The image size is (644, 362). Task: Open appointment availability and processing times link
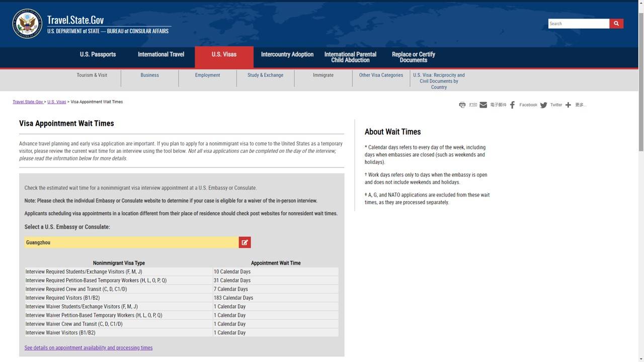(89, 348)
